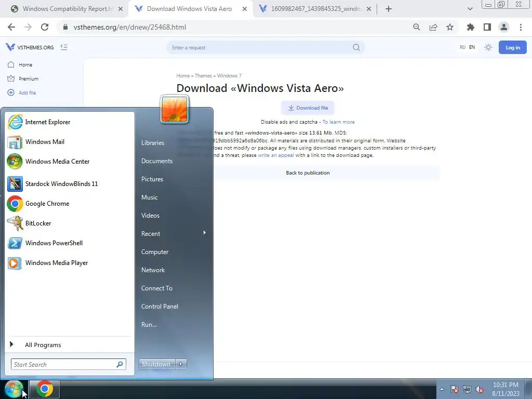The height and width of the screenshot is (399, 532).
Task: Toggle the site light/dark theme sun icon
Action: (x=488, y=47)
